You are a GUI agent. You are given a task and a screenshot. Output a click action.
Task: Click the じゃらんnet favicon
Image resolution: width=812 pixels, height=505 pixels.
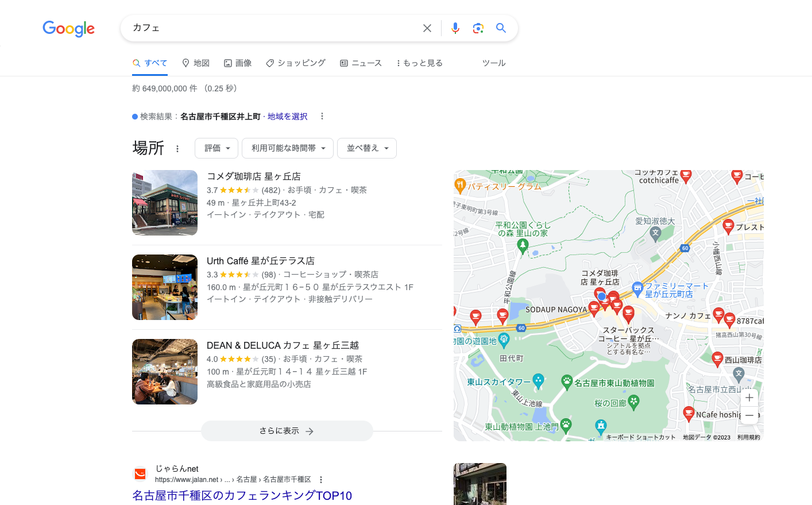[x=140, y=474]
